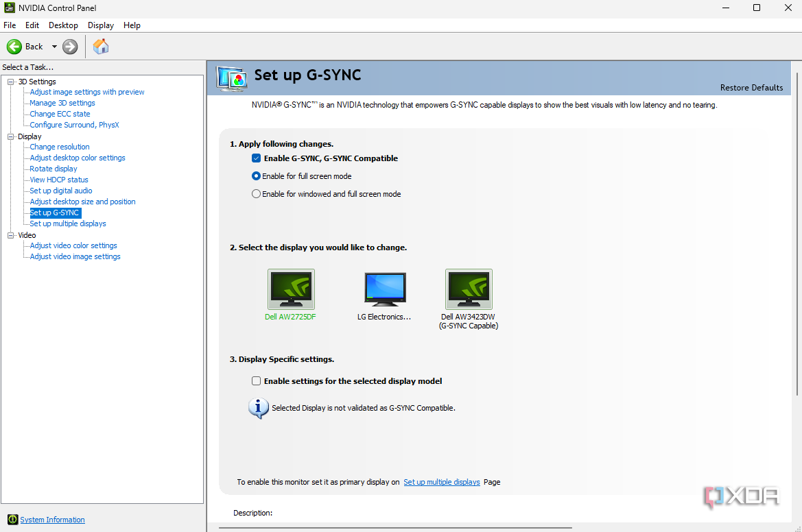802x532 pixels.
Task: Open Configure Surround, PhysX
Action: click(x=74, y=125)
